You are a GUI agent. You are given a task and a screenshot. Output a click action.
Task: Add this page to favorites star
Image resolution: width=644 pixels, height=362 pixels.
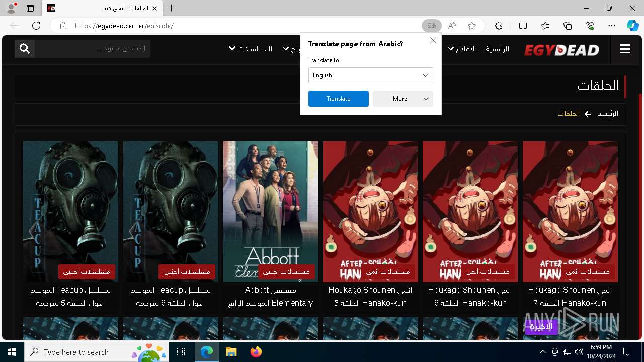[x=472, y=26]
